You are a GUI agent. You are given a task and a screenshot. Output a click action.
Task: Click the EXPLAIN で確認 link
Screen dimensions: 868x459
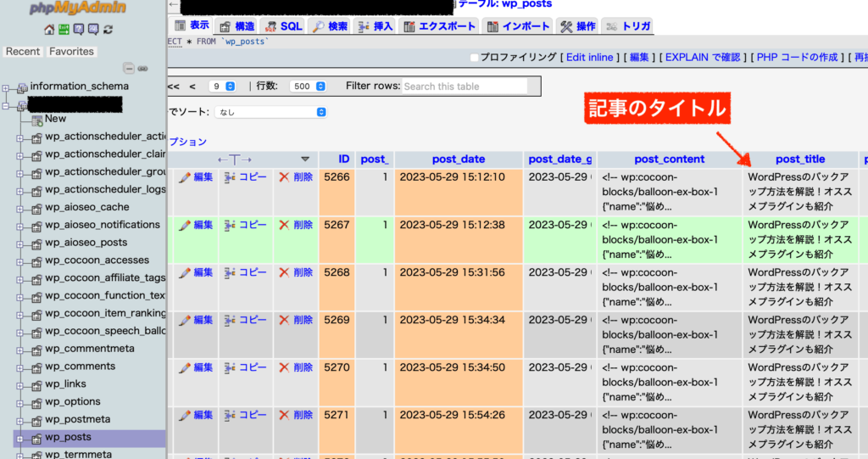point(703,58)
